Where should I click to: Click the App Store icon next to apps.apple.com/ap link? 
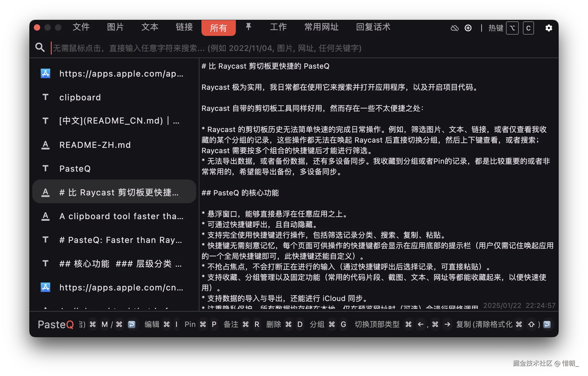coord(45,74)
